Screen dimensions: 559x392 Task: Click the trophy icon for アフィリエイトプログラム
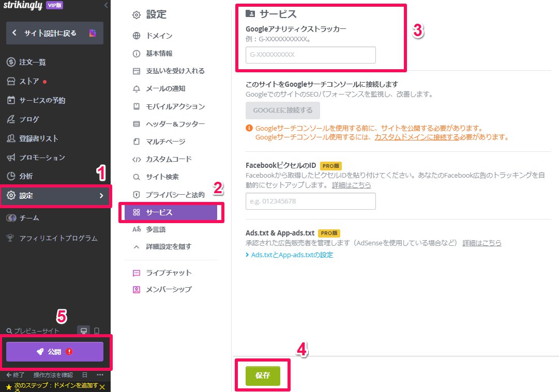10,238
